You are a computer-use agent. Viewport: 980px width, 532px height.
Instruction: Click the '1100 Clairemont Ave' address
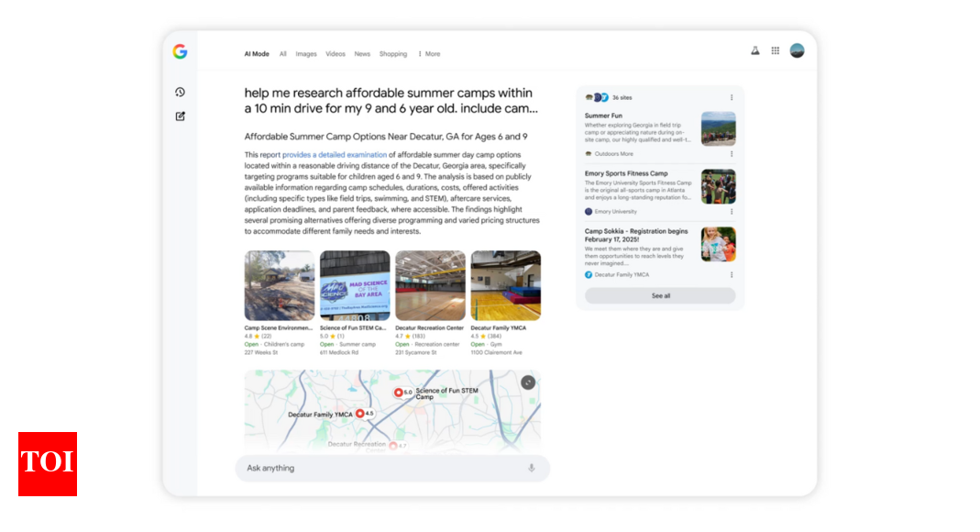point(496,352)
